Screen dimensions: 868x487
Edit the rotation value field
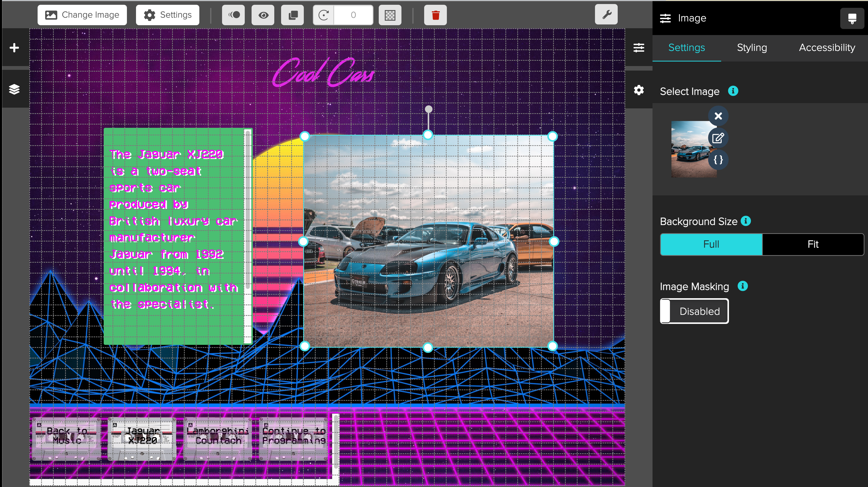353,15
